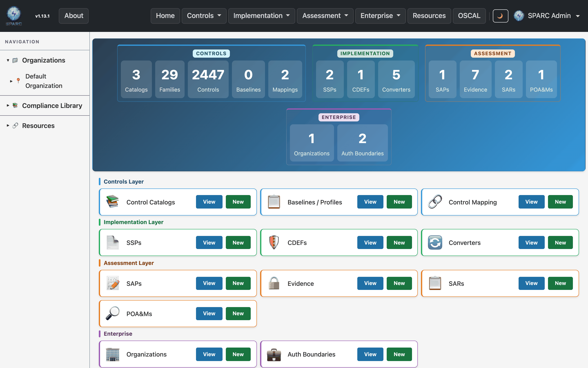Click the CDEFs shield icon
588x368 pixels.
point(274,242)
